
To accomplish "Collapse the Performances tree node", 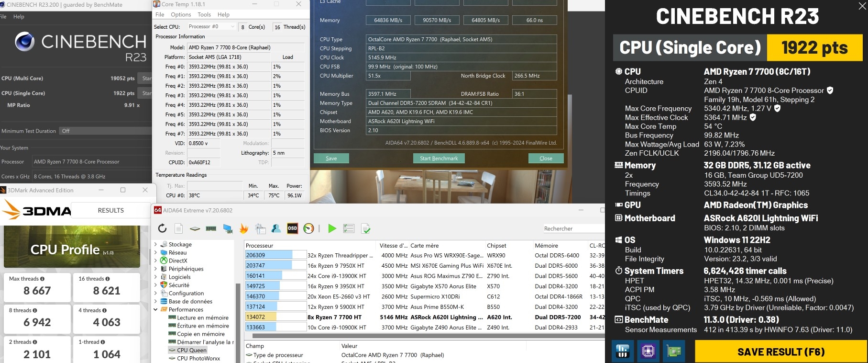I will 155,309.
